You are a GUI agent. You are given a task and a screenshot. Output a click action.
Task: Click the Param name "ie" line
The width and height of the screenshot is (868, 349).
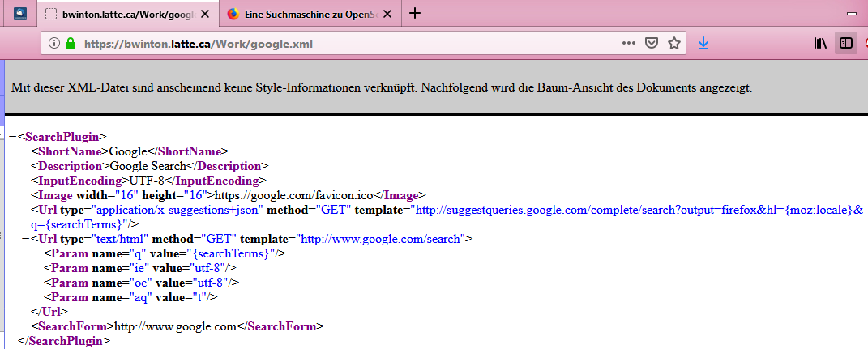point(140,268)
